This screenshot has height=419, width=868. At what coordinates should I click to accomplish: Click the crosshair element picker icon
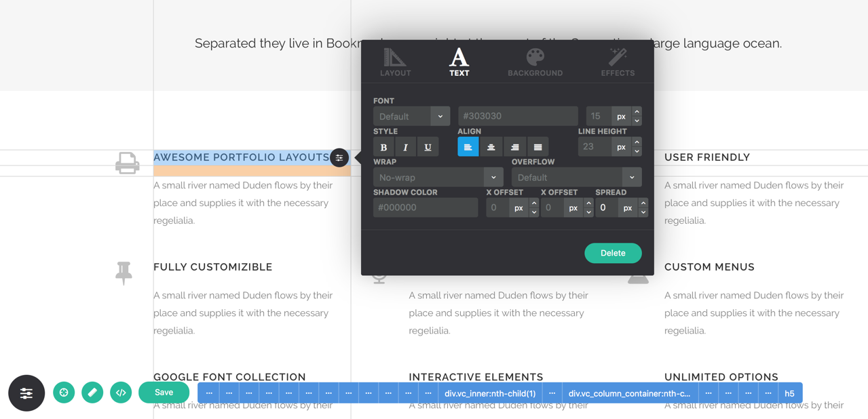coord(64,393)
